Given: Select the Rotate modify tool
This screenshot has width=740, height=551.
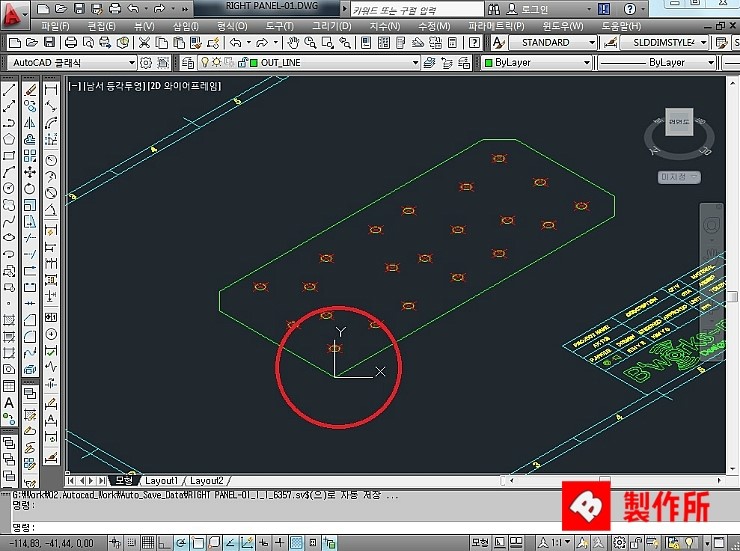Looking at the screenshot, I should (x=30, y=189).
